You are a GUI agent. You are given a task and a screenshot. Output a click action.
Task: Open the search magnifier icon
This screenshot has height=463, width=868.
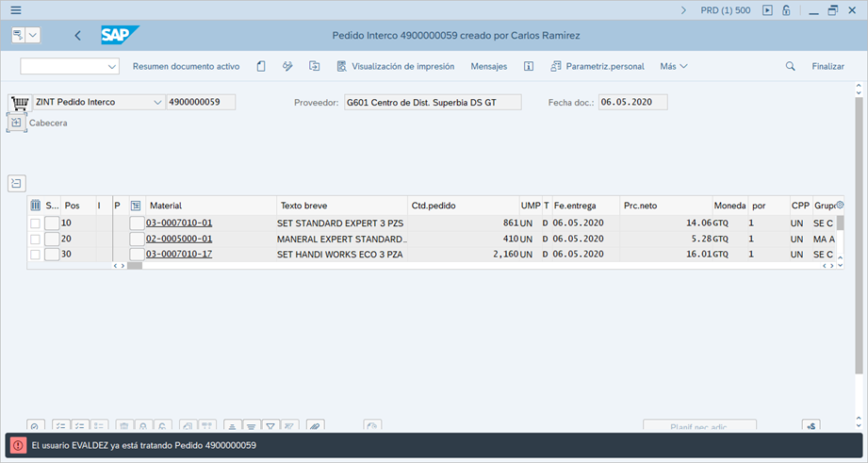(790, 66)
